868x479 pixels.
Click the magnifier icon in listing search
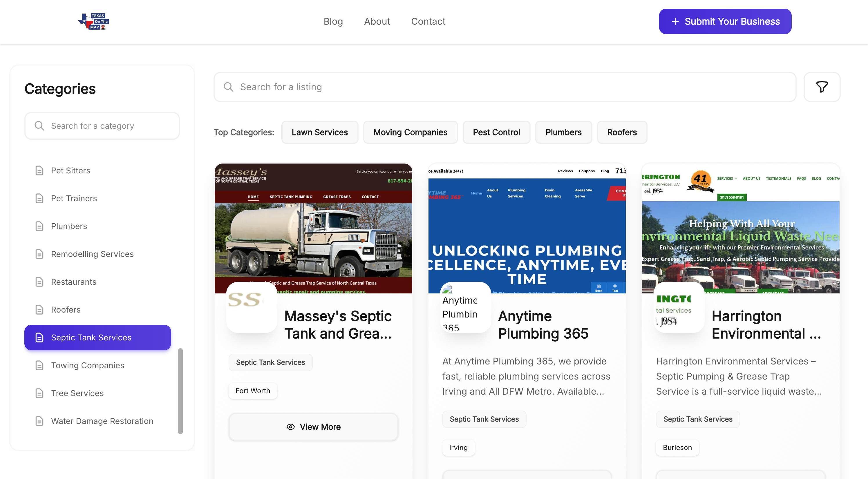pyautogui.click(x=228, y=87)
